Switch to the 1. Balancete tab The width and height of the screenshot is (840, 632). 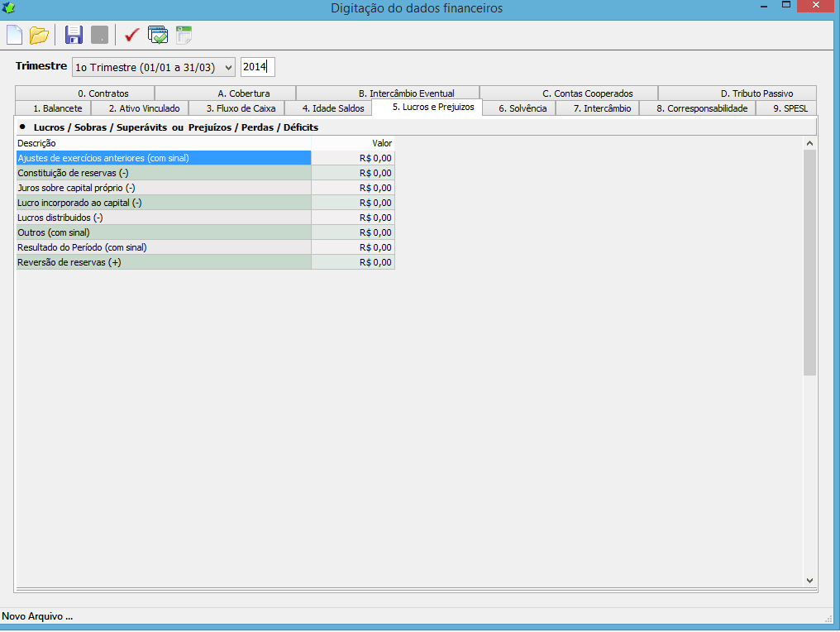pos(57,108)
